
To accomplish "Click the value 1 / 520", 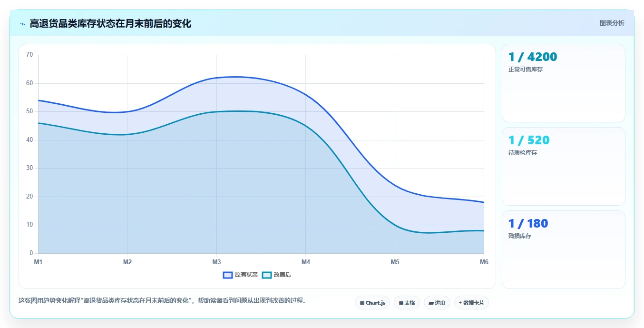I will (x=528, y=140).
